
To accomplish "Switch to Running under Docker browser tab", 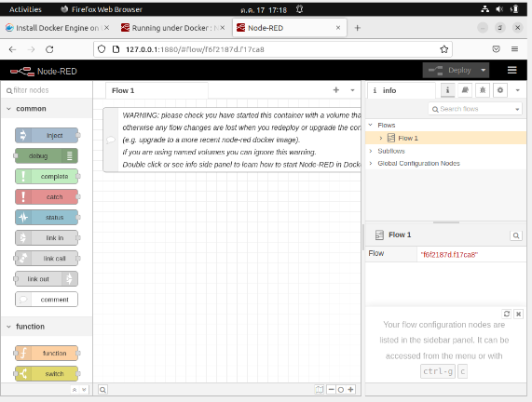I will point(173,28).
